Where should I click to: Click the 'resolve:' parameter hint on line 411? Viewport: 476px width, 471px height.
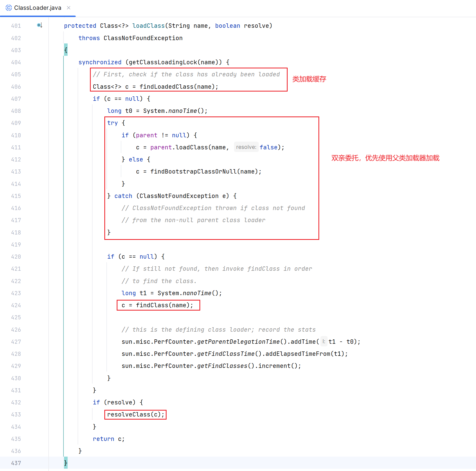(x=246, y=147)
